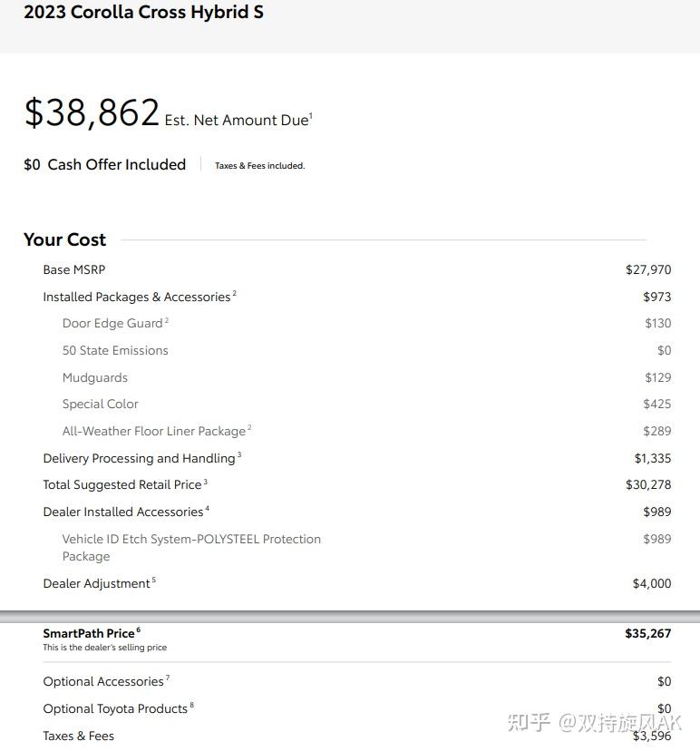Select the $129 Mudguards price

(658, 377)
